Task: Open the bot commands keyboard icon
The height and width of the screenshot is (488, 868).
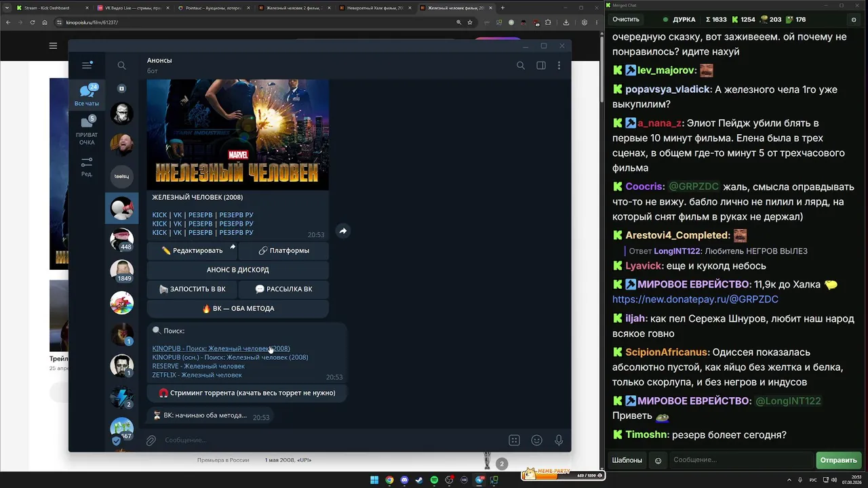Action: pyautogui.click(x=514, y=441)
